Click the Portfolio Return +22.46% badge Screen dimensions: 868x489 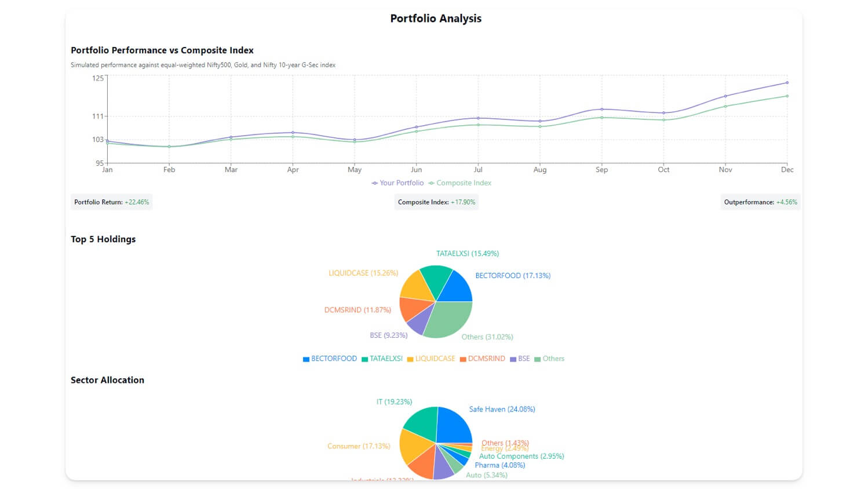[x=111, y=202]
